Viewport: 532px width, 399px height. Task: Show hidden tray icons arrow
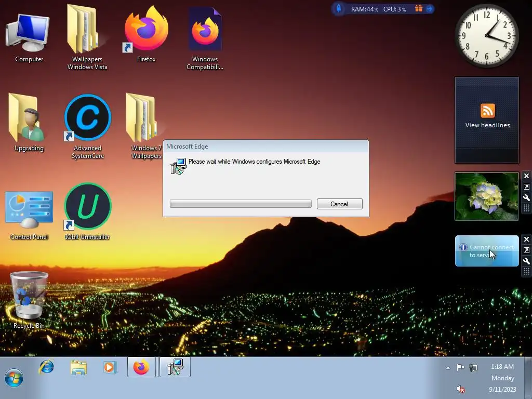click(448, 367)
